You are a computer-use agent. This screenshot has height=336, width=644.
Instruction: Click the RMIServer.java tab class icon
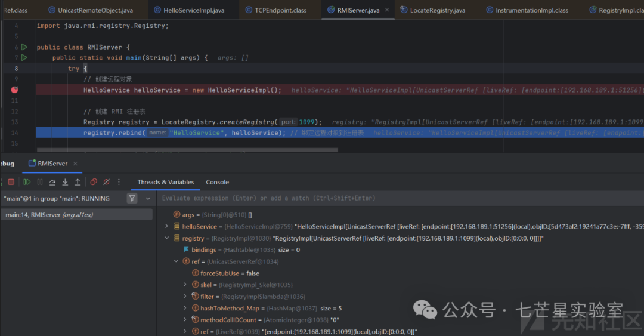[x=330, y=10]
